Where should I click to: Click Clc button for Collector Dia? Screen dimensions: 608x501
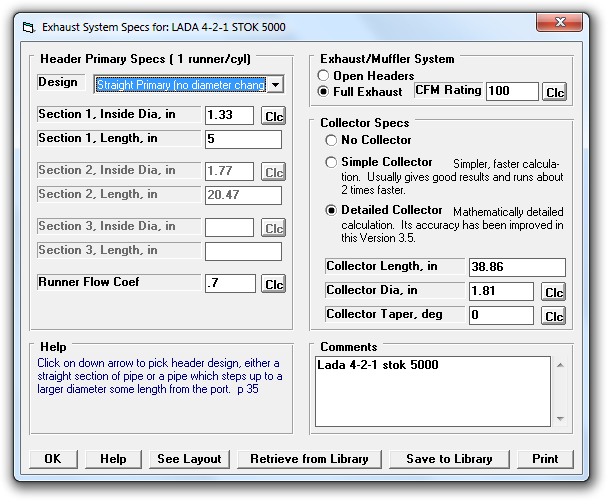(x=554, y=292)
